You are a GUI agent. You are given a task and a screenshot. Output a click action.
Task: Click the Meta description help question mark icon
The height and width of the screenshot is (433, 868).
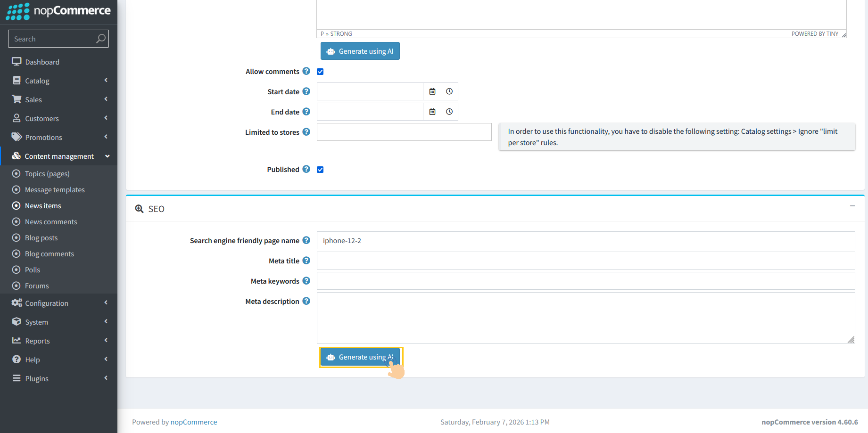click(306, 301)
